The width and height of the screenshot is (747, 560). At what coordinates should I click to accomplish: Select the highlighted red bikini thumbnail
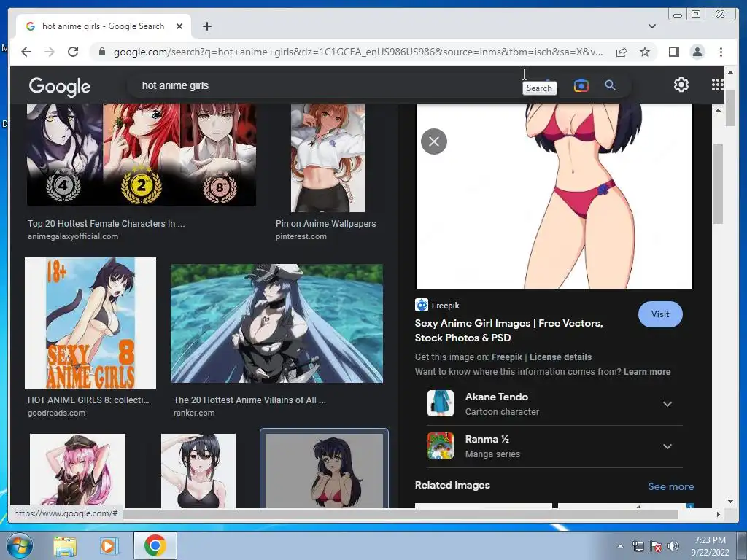[324, 470]
